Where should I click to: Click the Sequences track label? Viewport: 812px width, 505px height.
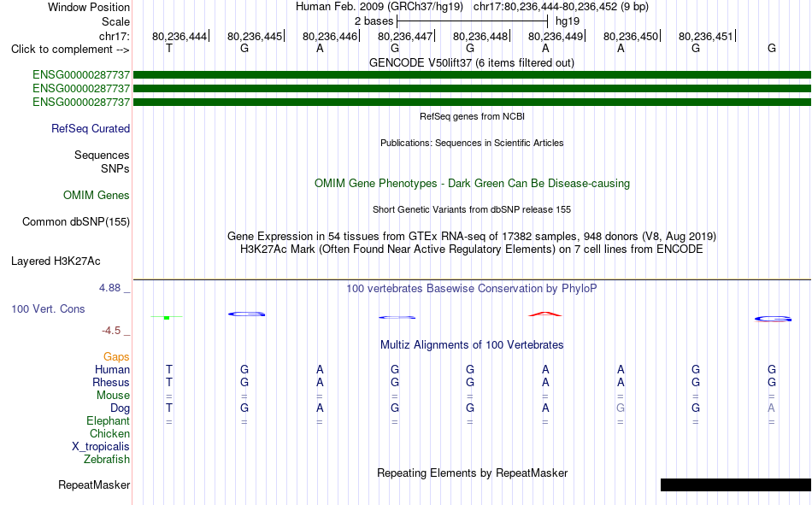(x=102, y=155)
